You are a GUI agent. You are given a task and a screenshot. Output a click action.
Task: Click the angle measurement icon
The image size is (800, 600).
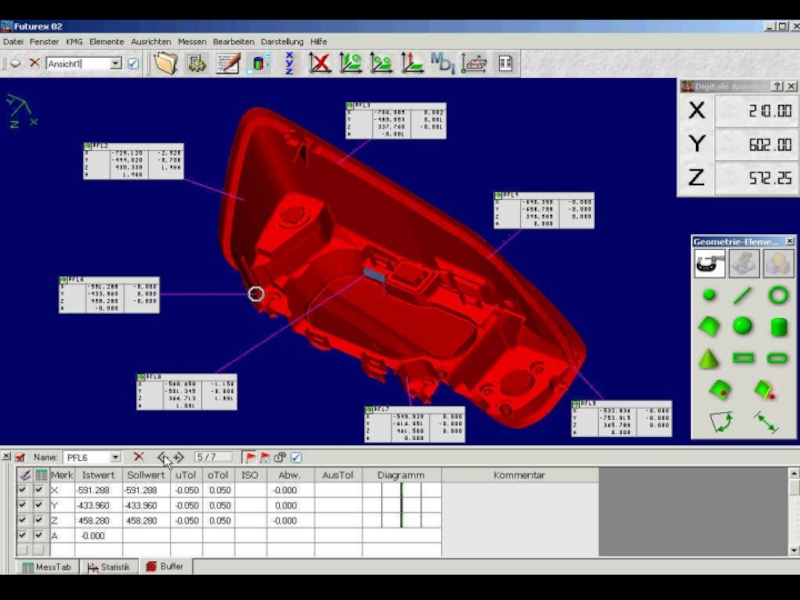tap(720, 421)
